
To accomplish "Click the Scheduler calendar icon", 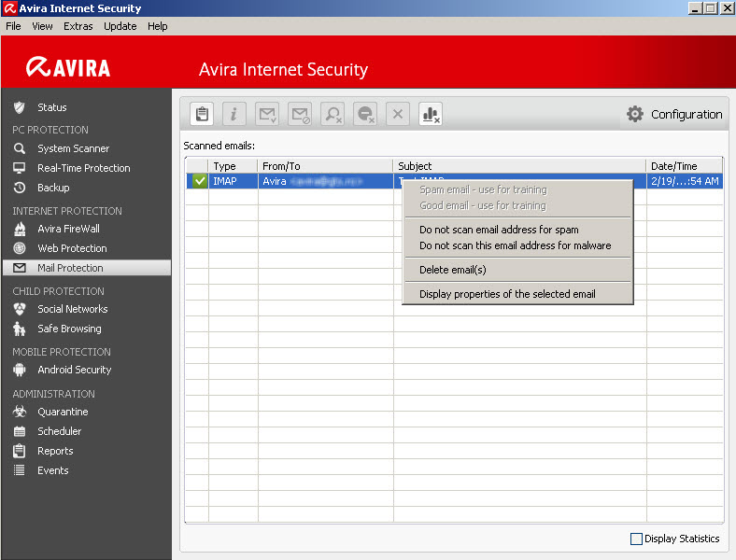I will 20,431.
